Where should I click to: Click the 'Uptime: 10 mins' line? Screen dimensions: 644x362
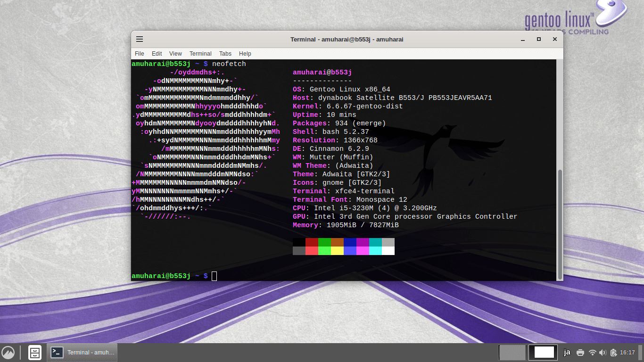click(324, 115)
